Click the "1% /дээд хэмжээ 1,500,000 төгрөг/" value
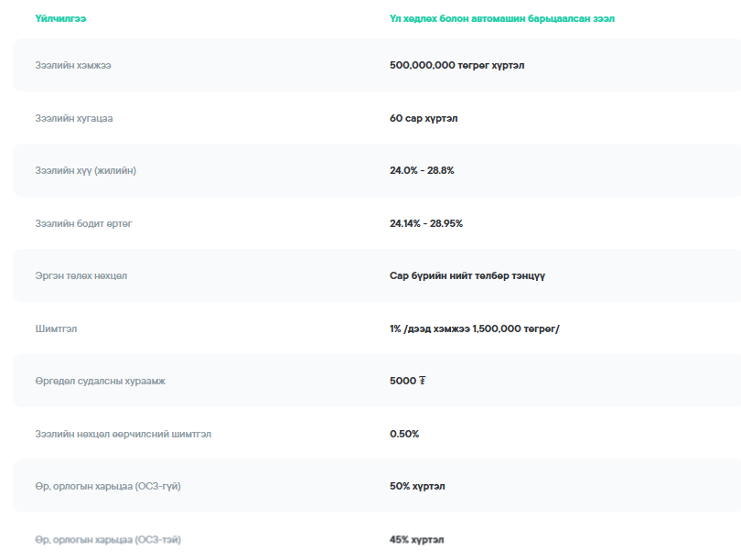This screenshot has height=560, width=741. coord(474,328)
